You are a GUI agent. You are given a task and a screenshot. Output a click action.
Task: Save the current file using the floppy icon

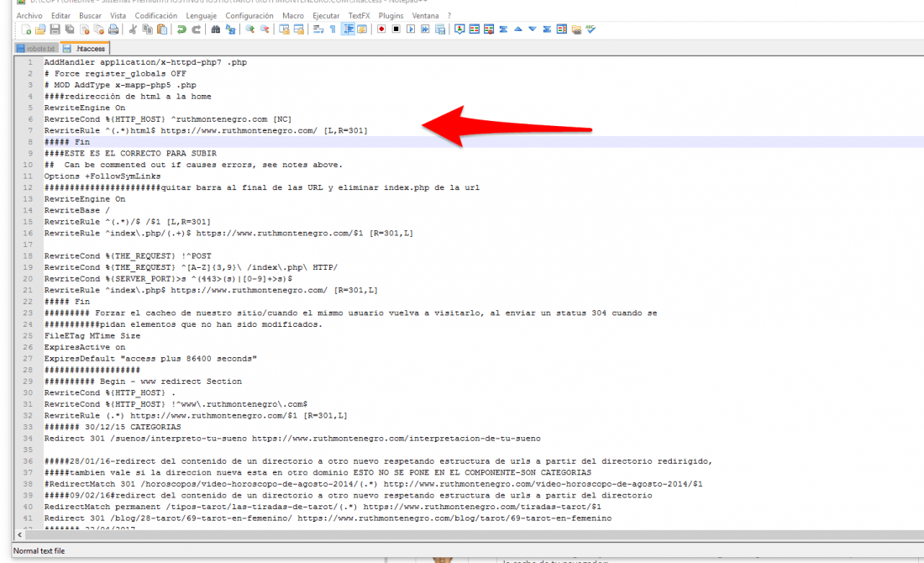pyautogui.click(x=55, y=29)
